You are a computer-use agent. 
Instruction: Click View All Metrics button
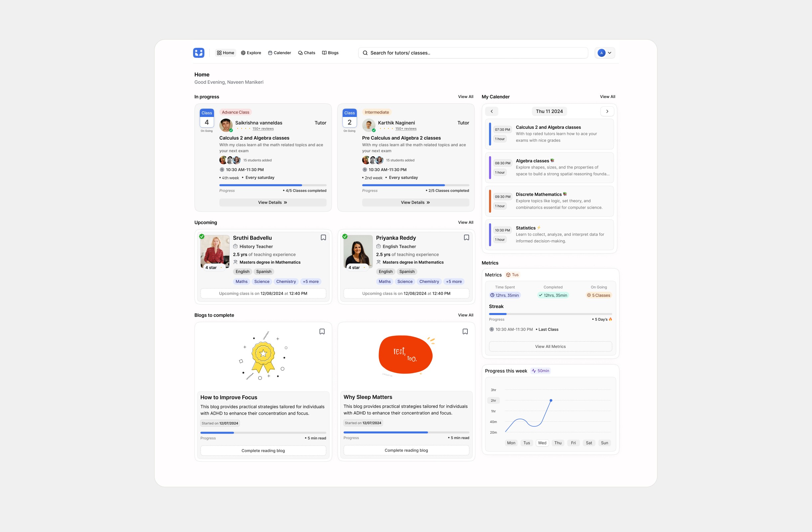point(550,346)
